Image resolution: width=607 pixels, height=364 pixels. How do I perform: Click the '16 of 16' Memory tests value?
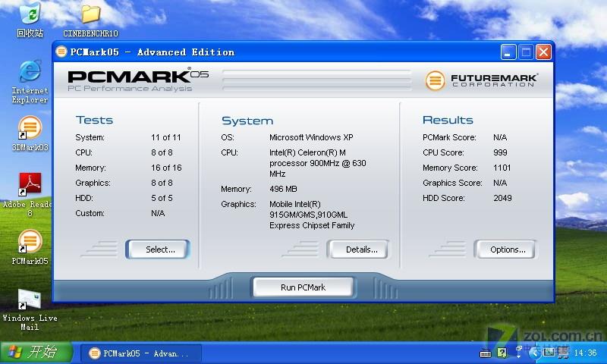[166, 168]
